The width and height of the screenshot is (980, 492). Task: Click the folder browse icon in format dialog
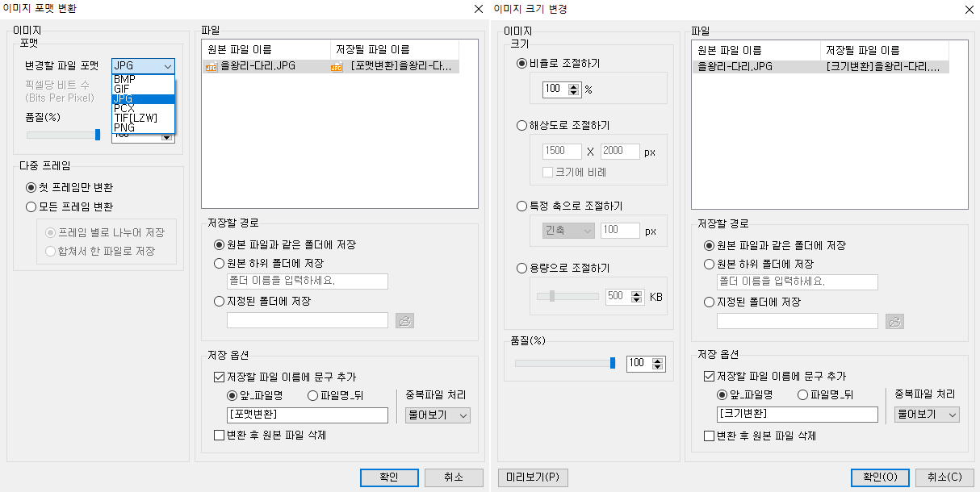click(x=404, y=320)
